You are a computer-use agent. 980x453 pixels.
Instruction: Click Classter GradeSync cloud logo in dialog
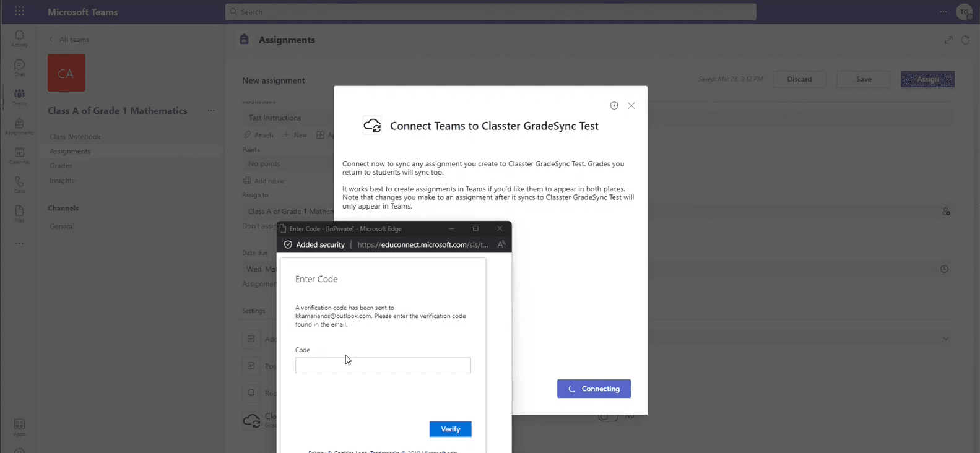click(372, 126)
